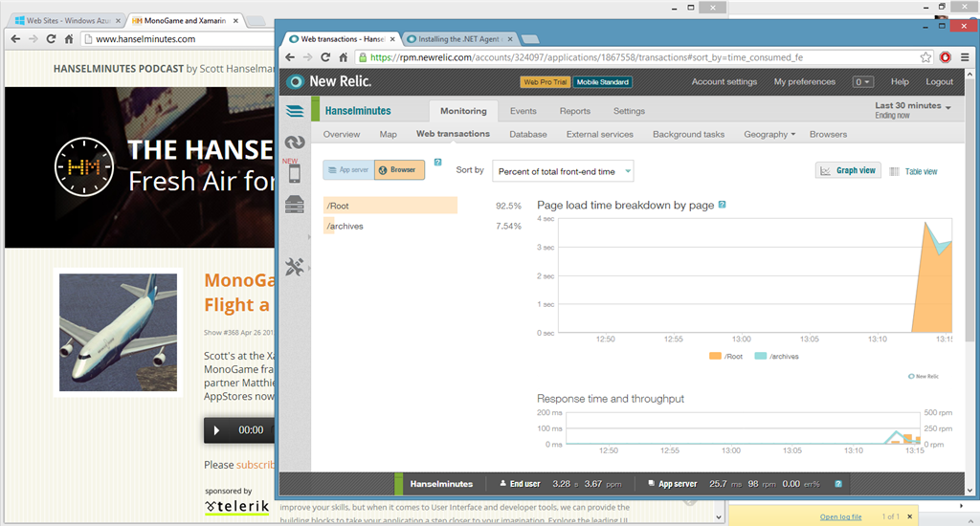Bookmark page with star icon in New Relic window
The height and width of the screenshot is (526, 980).
925,57
